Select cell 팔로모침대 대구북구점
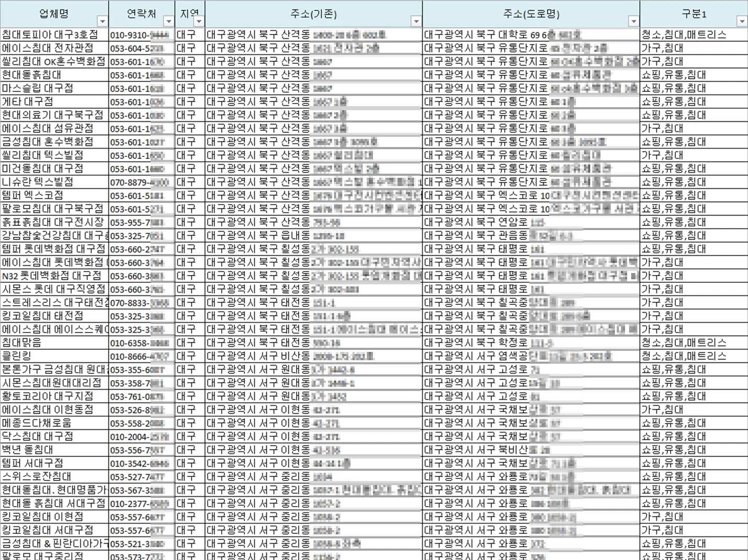Screen dimensions: 748x560 54,209
